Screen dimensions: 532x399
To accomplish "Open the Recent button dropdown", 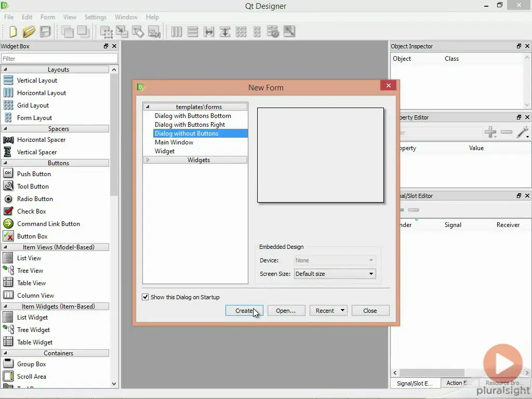I will tap(342, 311).
